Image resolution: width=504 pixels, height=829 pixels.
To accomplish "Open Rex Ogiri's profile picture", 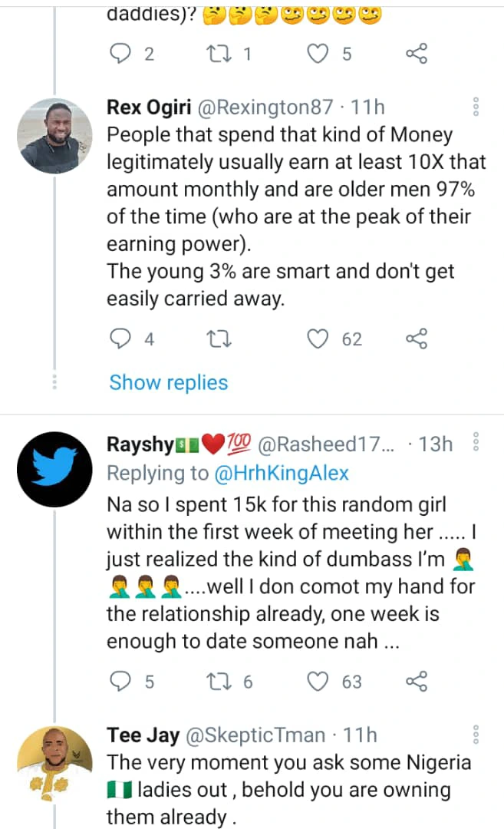I will pos(54,135).
